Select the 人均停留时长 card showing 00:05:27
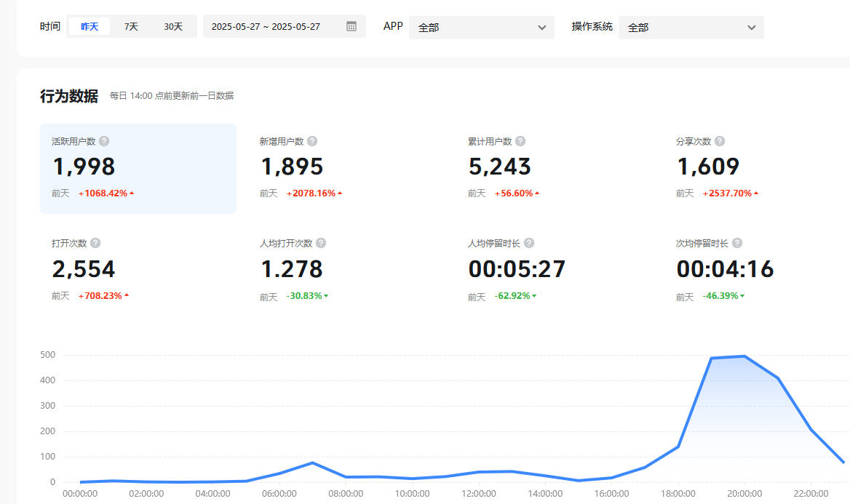 point(555,271)
